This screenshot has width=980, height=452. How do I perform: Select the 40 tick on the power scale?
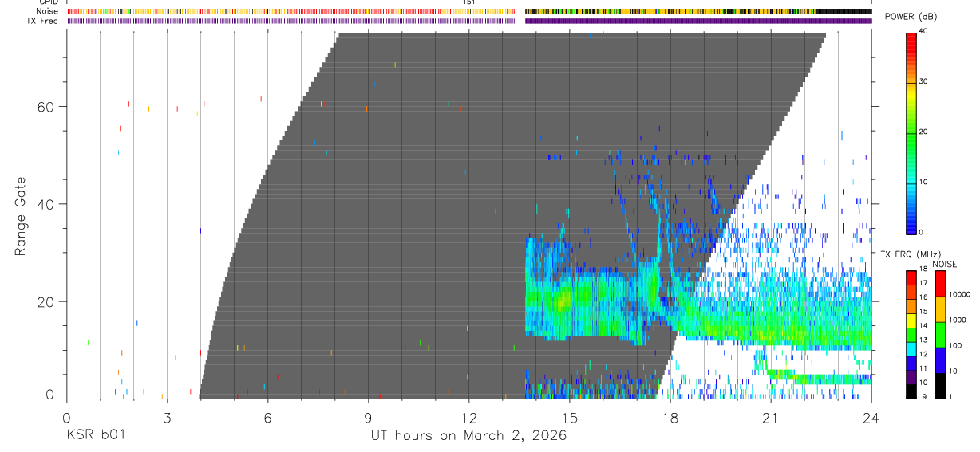[924, 31]
